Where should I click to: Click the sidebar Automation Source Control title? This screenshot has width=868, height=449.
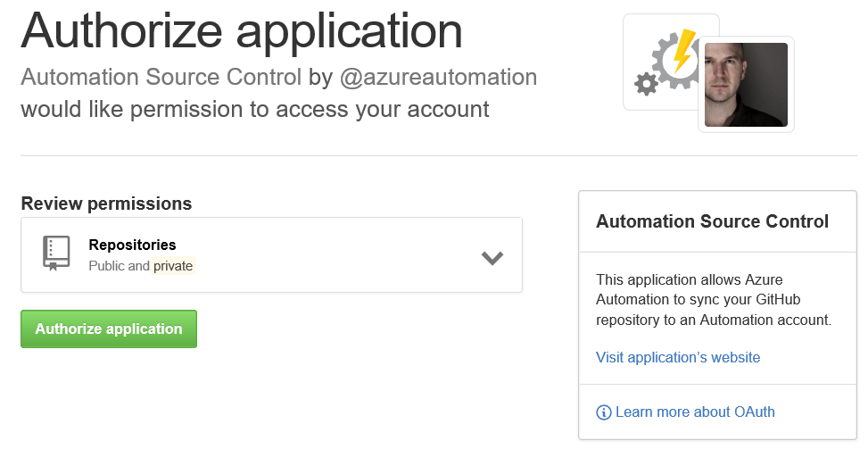(712, 221)
